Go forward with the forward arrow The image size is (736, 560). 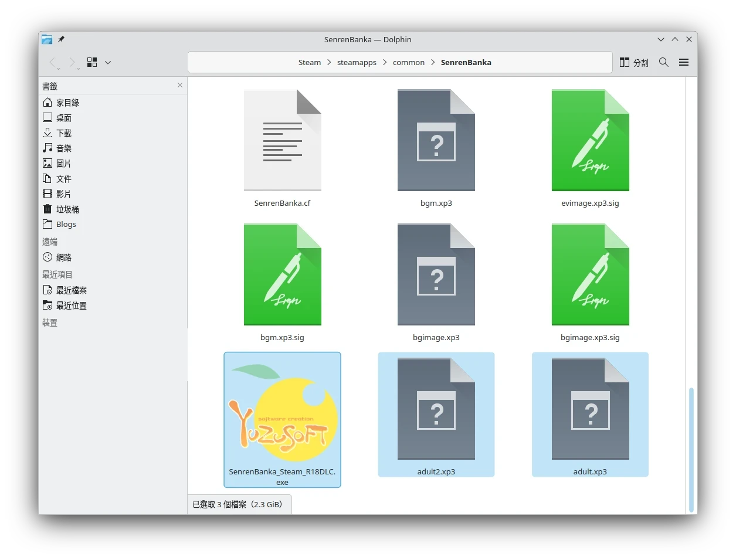tap(72, 62)
